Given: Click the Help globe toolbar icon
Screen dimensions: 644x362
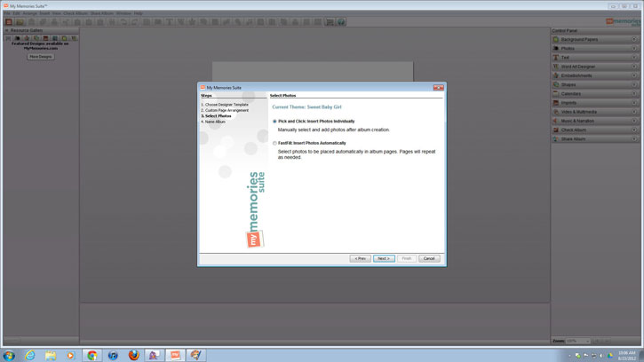Looking at the screenshot, I should click(341, 22).
